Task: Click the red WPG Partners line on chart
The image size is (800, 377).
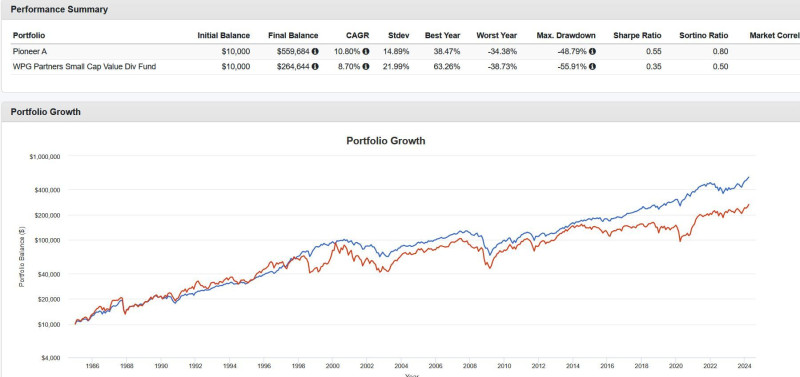Action: pos(638,228)
